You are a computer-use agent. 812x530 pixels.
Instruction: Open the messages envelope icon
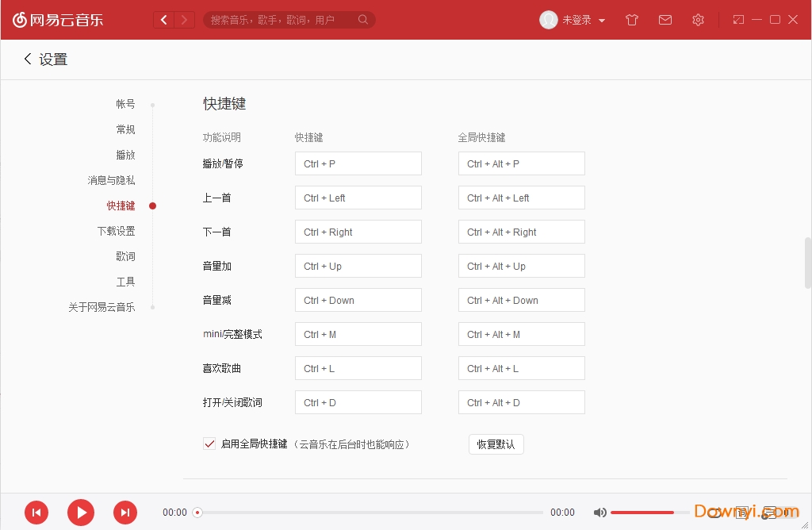(x=665, y=20)
